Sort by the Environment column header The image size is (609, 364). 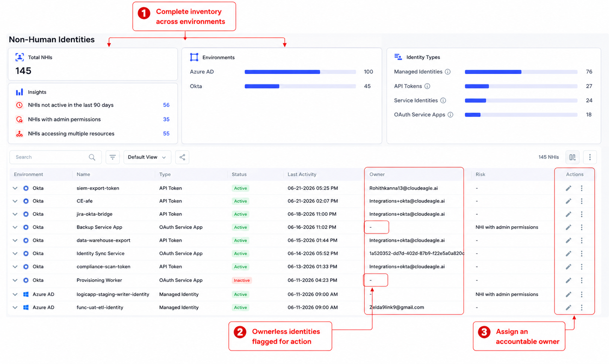coord(29,174)
